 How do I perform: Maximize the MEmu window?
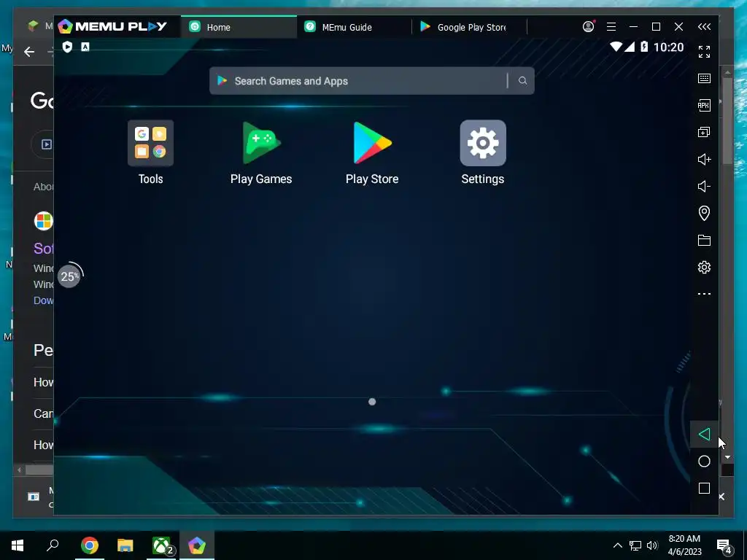tap(656, 27)
